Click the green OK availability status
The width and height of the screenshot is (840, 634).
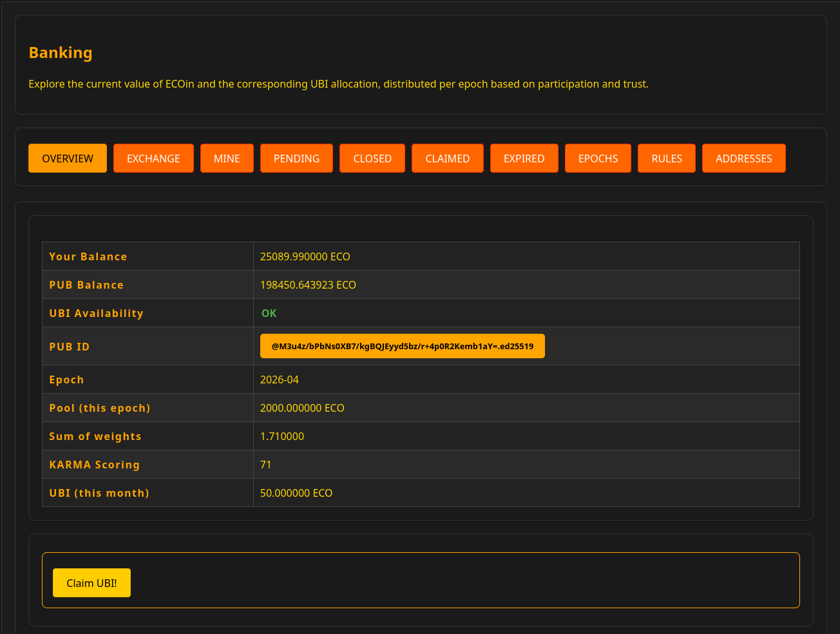269,313
